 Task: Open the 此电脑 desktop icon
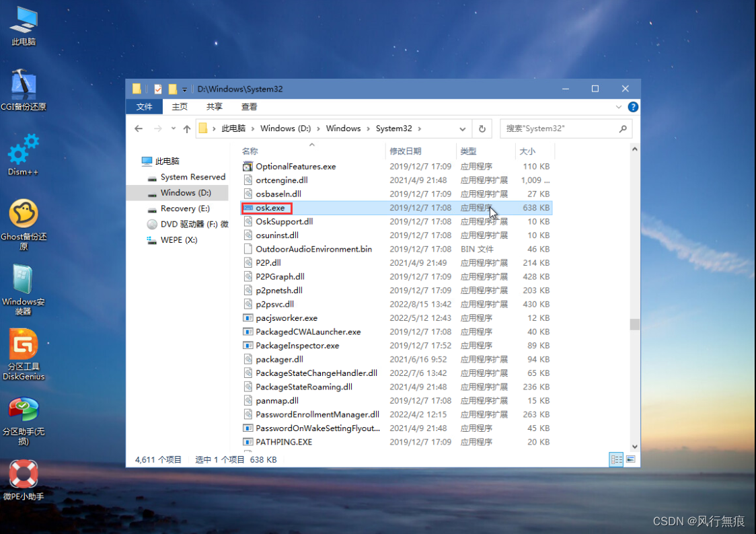tap(24, 26)
